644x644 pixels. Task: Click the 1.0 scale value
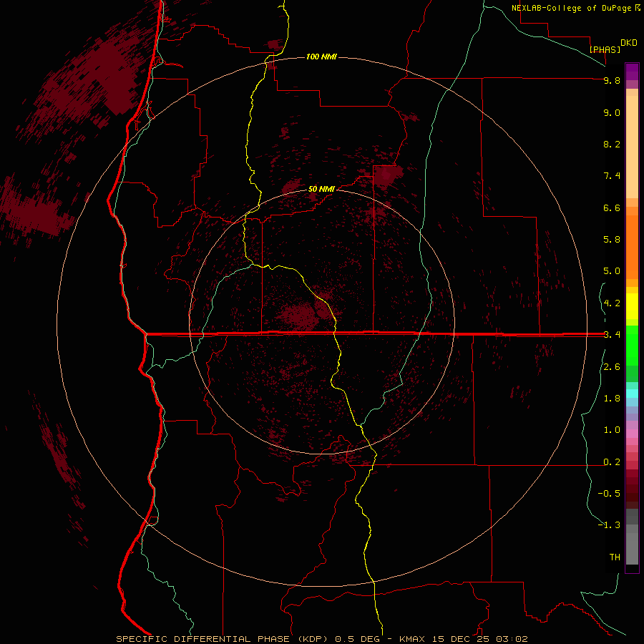click(x=612, y=430)
